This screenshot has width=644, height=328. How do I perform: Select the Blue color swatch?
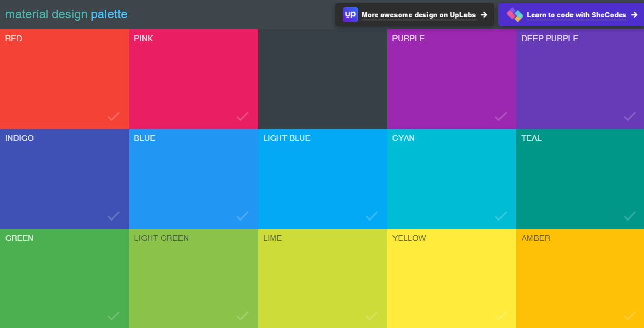click(x=193, y=179)
